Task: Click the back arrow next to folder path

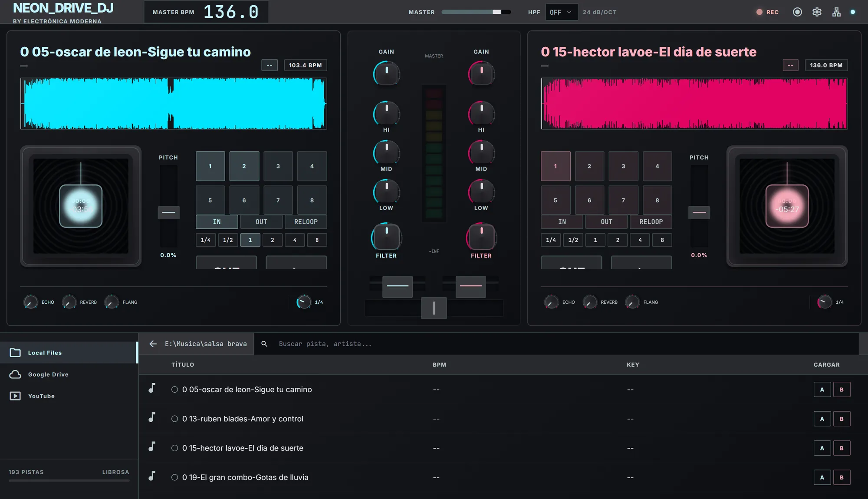Action: 153,344
